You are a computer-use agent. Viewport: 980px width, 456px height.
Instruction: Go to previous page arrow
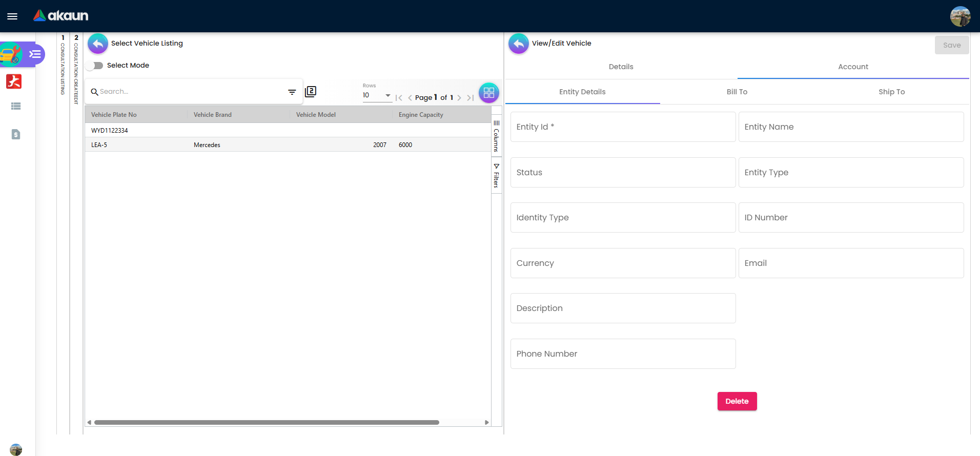(410, 98)
